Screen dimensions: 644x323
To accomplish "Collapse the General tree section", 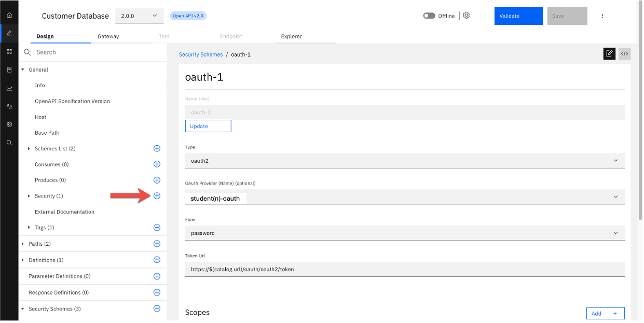I will click(23, 69).
